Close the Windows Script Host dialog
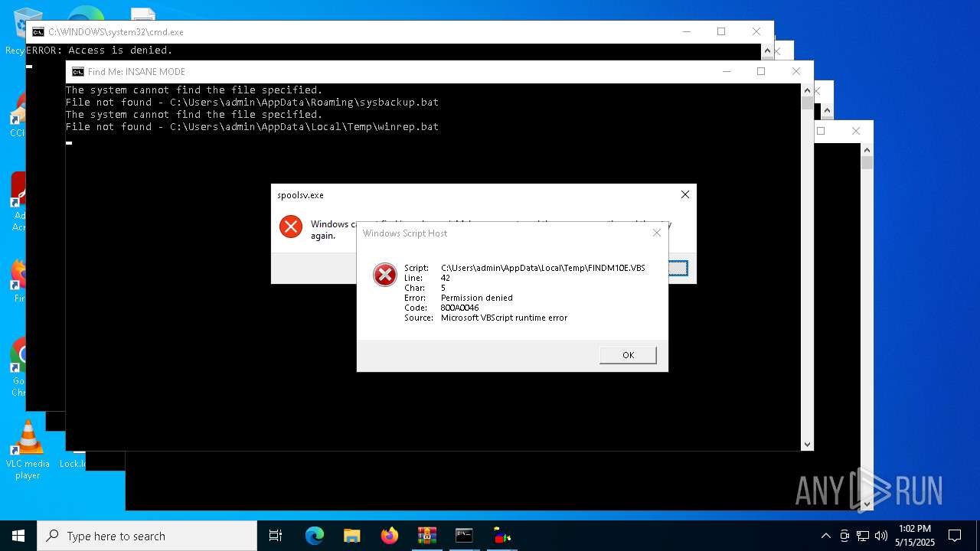 point(656,233)
